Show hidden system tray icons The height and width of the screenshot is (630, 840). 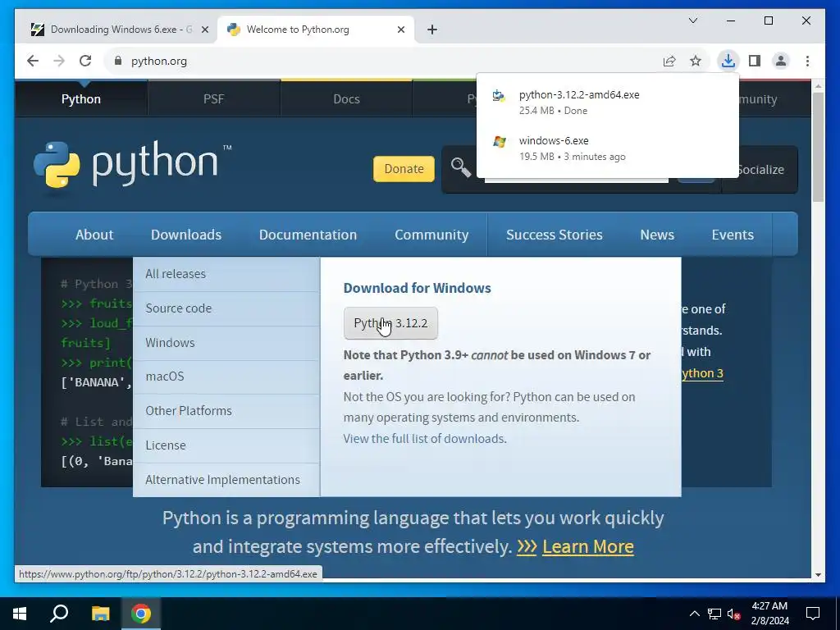[x=694, y=614]
